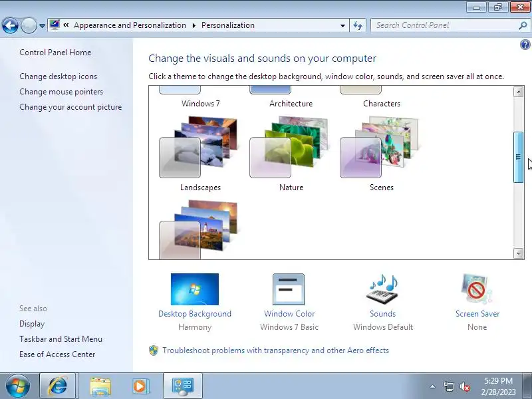Click the Windows 7 Basic color text
Viewport: 532px width, 399px height.
point(289,327)
